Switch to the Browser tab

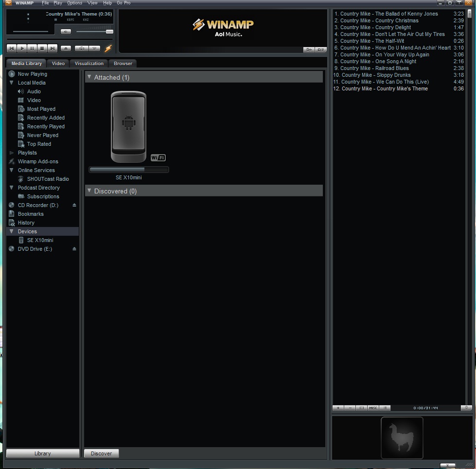(123, 63)
